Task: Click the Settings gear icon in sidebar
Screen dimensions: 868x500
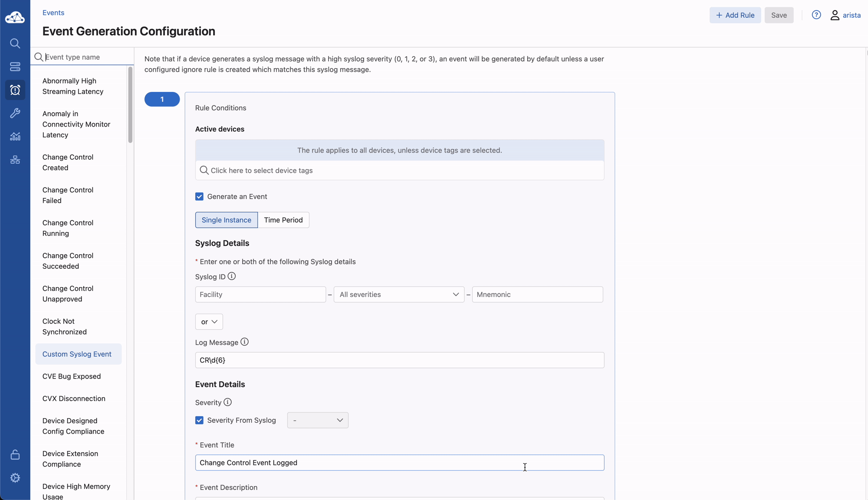Action: click(15, 478)
